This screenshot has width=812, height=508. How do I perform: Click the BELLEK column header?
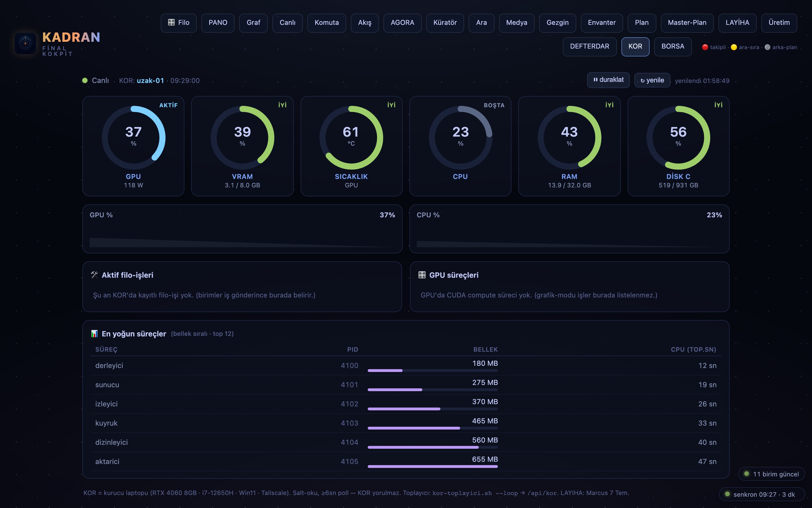coord(486,349)
